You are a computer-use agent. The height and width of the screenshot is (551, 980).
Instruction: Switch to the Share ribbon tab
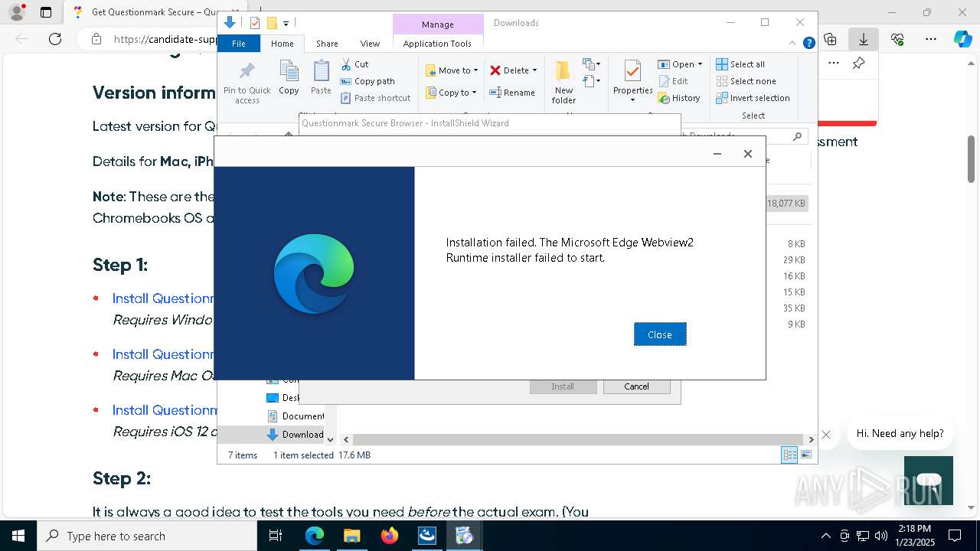coord(327,44)
